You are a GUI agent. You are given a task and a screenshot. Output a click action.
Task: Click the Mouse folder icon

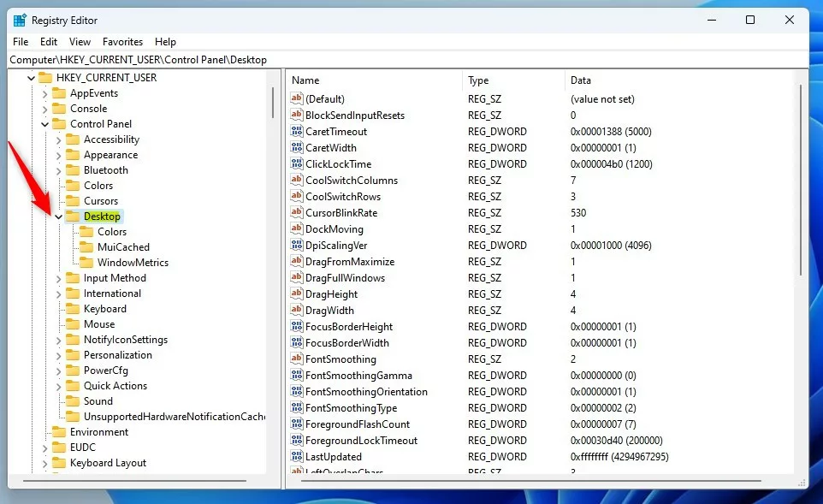[x=73, y=324]
